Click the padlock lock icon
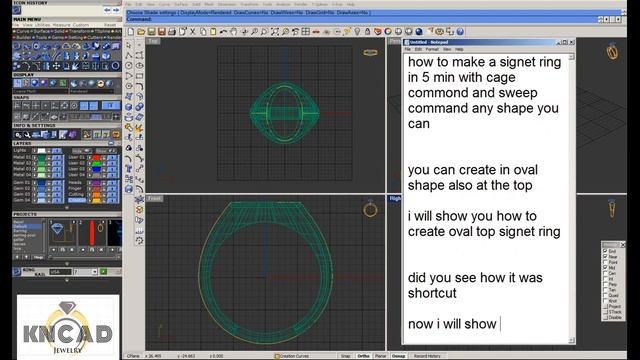The image size is (640, 360). (367, 31)
